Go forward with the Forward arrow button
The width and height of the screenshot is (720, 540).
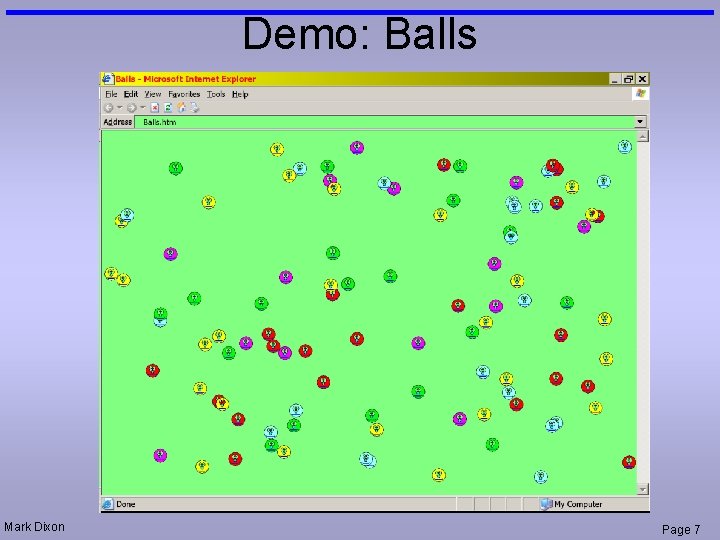132,108
